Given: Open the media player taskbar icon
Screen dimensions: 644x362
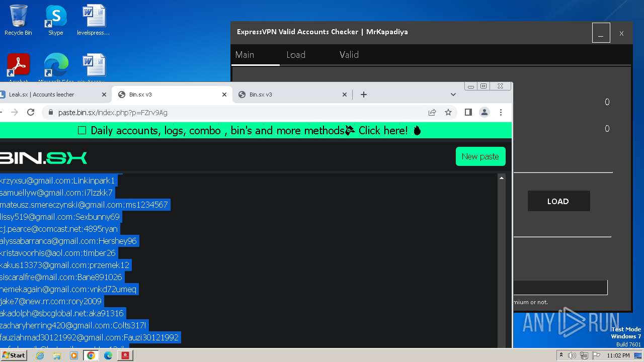Looking at the screenshot, I should pos(74,355).
